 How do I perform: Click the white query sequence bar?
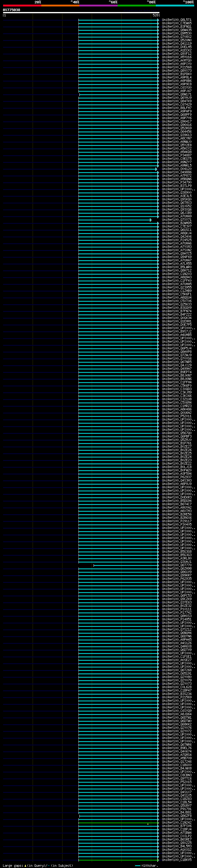pyautogui.click(x=81, y=12)
